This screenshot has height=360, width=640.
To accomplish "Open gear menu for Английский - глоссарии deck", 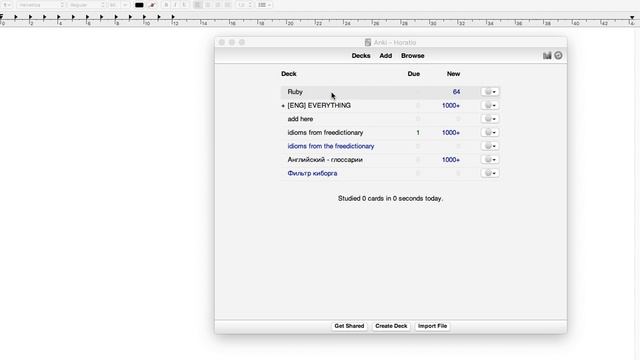I will (490, 160).
